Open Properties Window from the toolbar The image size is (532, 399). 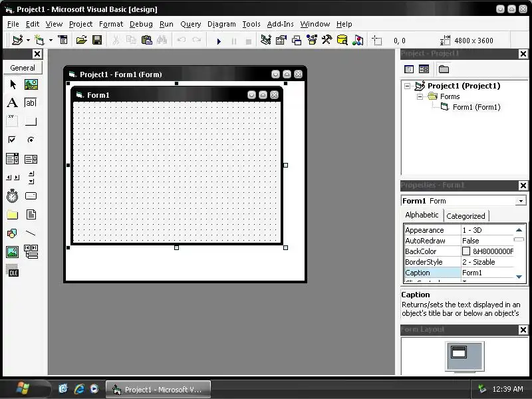281,41
